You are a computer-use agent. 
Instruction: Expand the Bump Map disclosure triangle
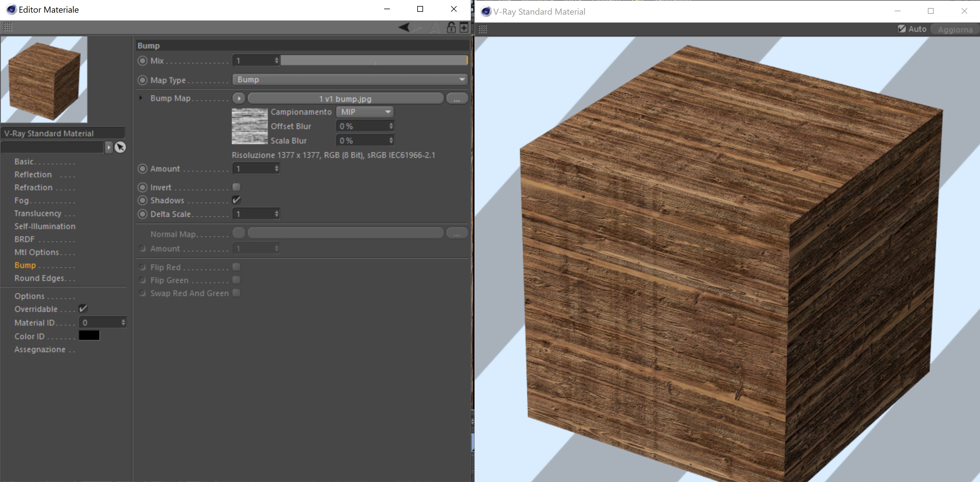tap(141, 98)
